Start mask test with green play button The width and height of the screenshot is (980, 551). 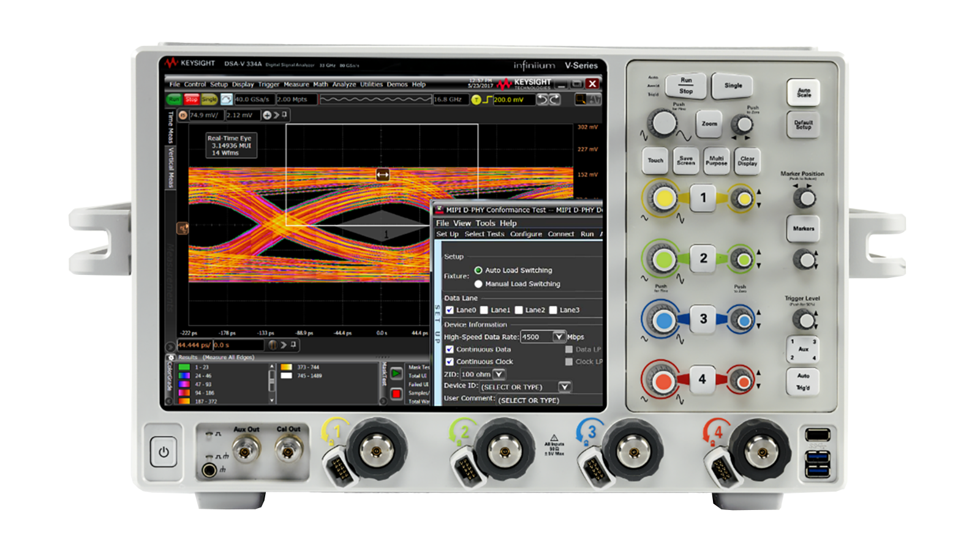point(396,373)
